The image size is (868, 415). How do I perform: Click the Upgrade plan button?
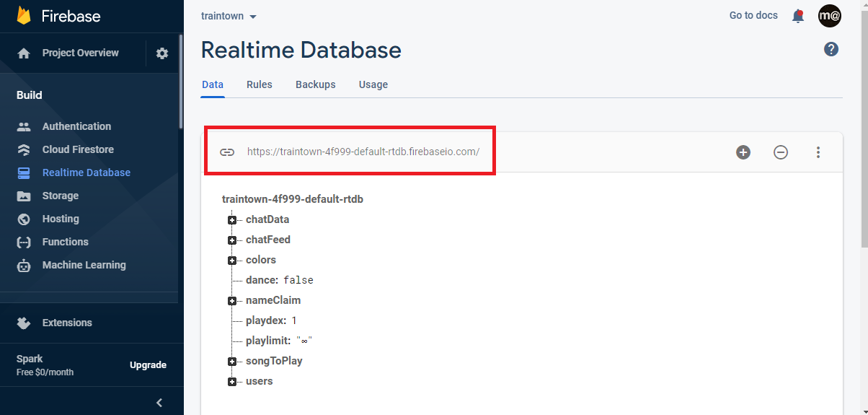point(148,365)
